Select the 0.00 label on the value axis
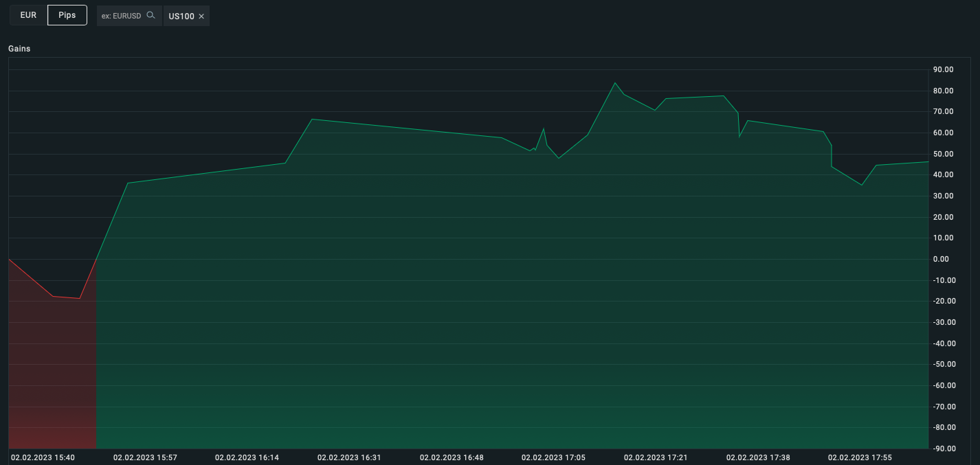The height and width of the screenshot is (465, 980). [941, 259]
